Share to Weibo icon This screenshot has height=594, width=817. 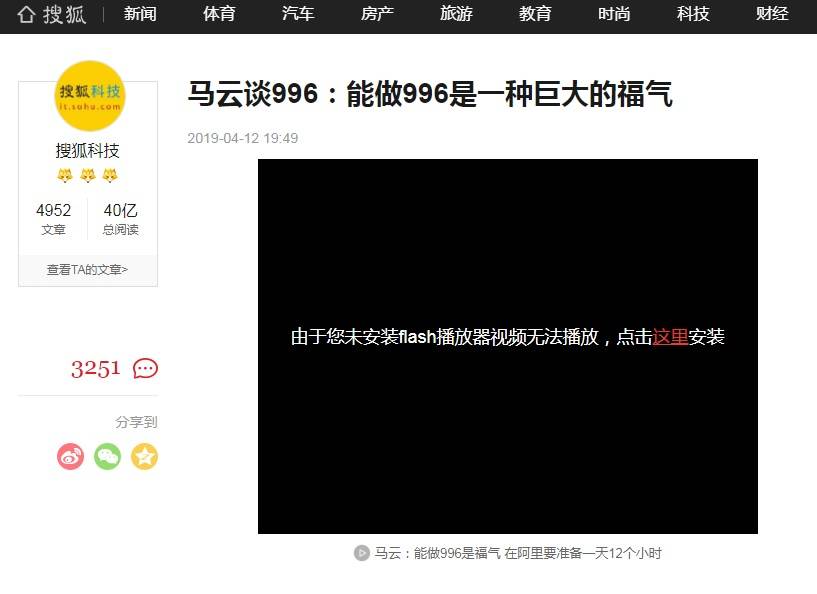click(x=70, y=456)
